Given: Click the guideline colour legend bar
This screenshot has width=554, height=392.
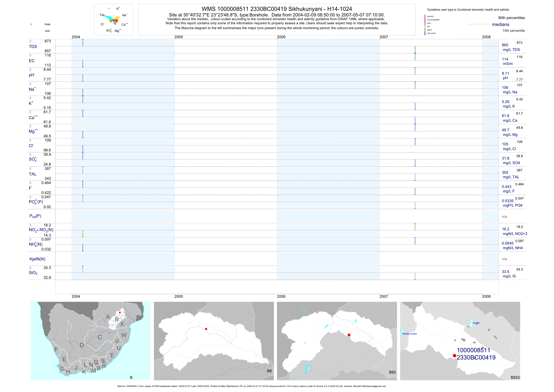Looking at the screenshot, I should pos(425,25).
